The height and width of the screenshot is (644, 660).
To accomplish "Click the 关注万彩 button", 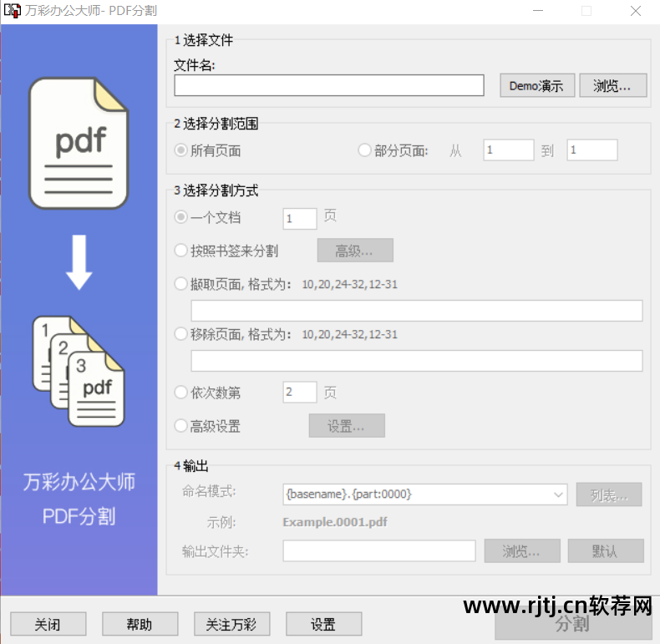I will coord(232,624).
